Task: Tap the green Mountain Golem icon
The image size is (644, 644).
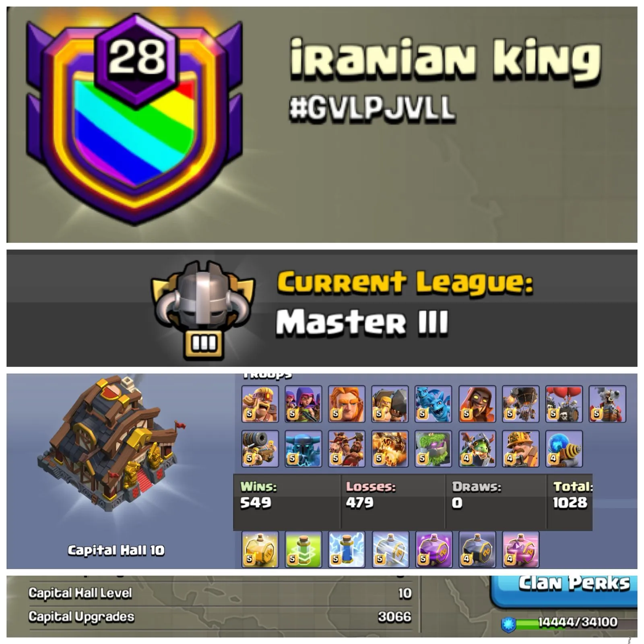Action: tap(433, 448)
